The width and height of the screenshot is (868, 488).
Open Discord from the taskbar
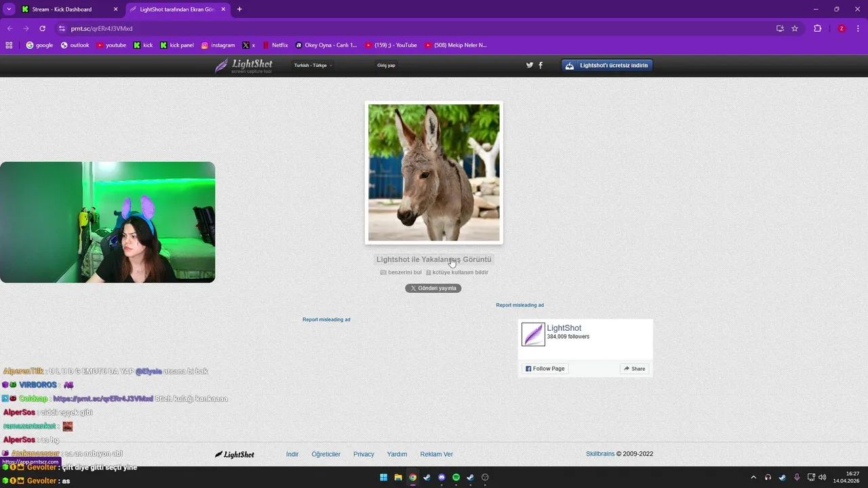(x=441, y=477)
